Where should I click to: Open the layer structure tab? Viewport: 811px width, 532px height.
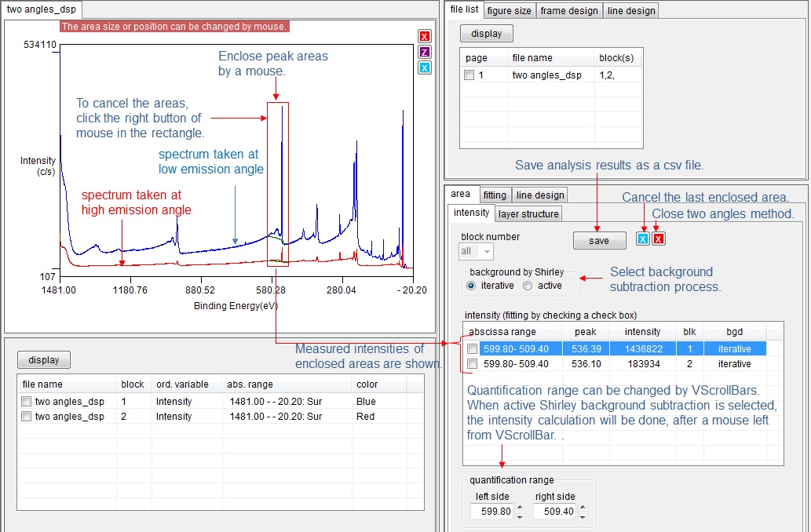[x=528, y=213]
